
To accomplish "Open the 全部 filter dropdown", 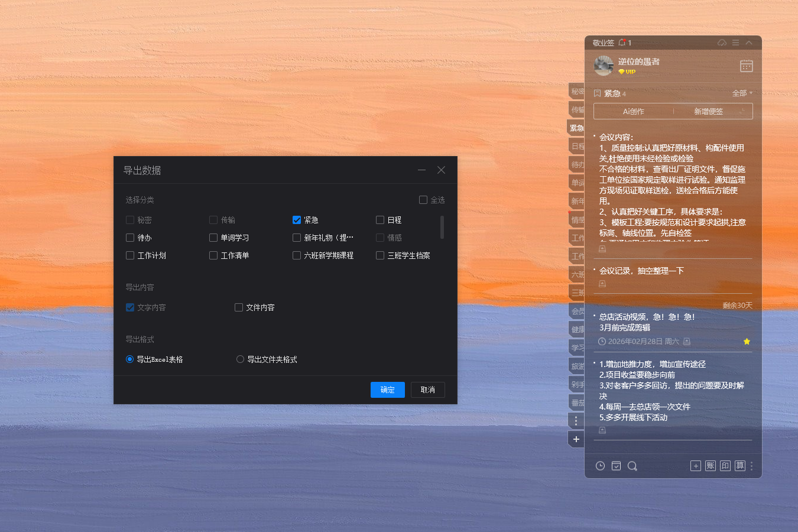I will point(741,93).
